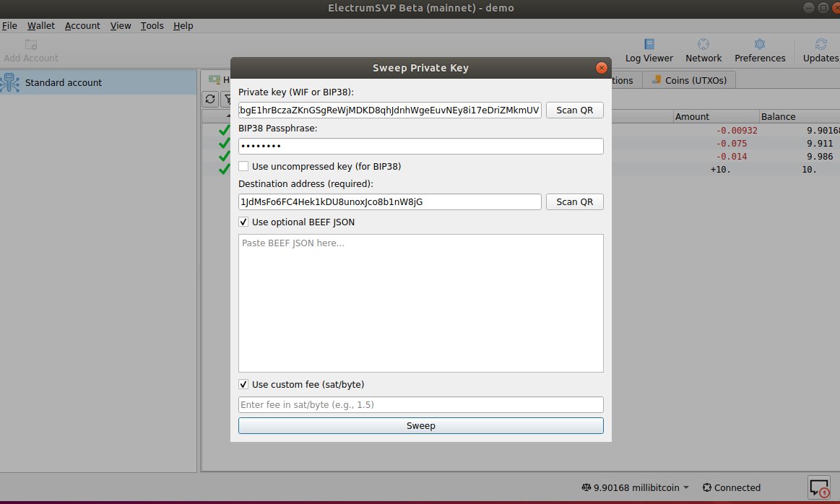The height and width of the screenshot is (504, 840).
Task: Open the Log Viewer toolbar button
Action: point(649,51)
